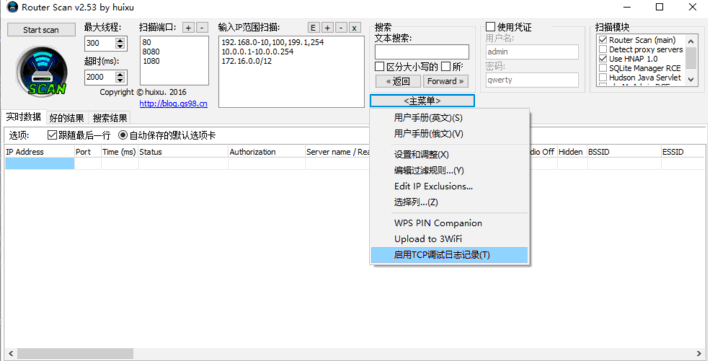Open 用户手册(俄文)(V) menu item
Viewport: 709px width, 362px height.
(x=449, y=134)
